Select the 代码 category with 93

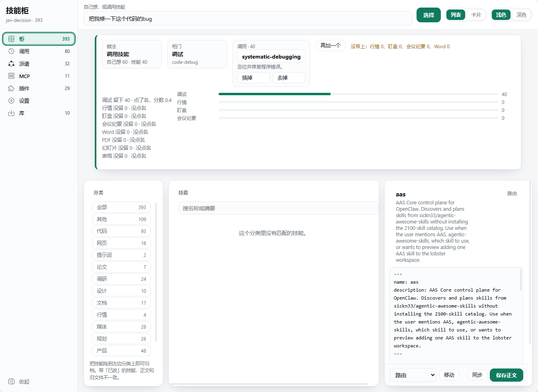(x=121, y=231)
